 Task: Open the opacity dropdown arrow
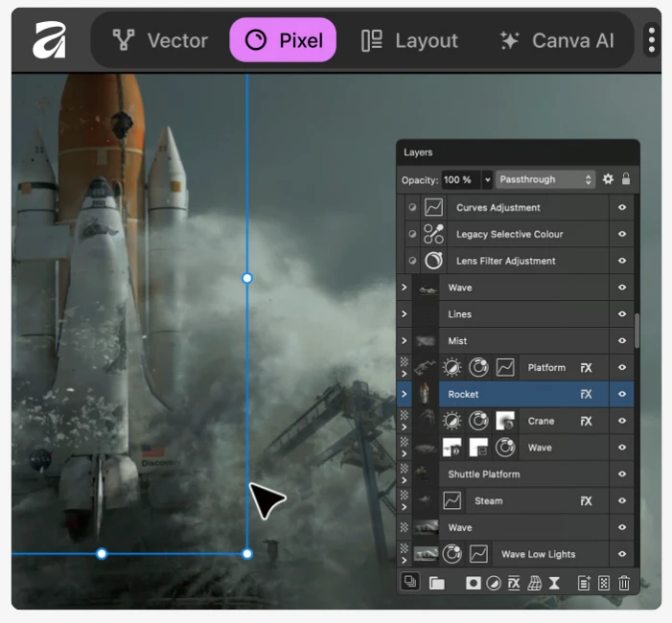tap(487, 179)
